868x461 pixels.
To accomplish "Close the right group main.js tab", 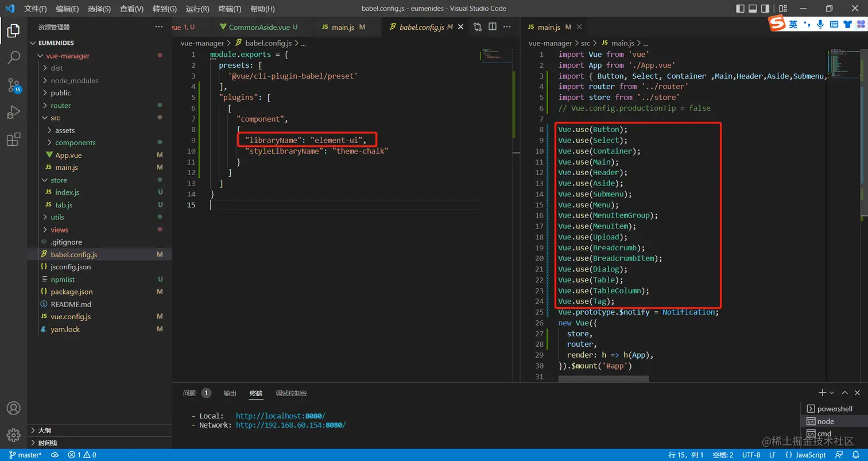I will coord(579,27).
